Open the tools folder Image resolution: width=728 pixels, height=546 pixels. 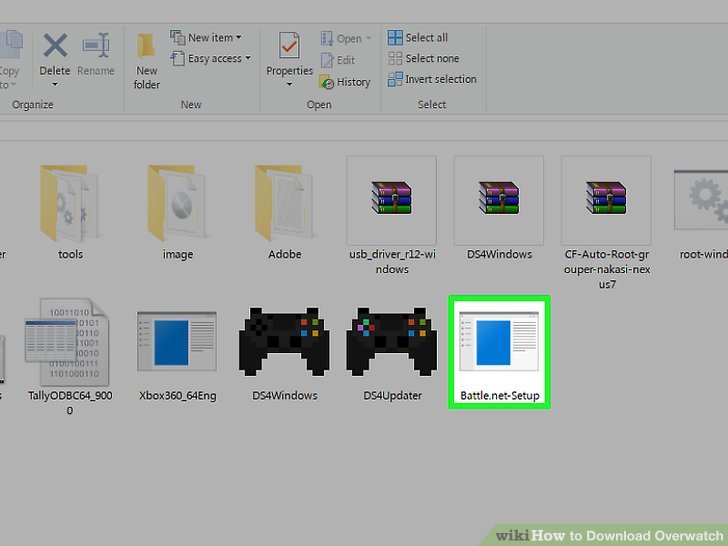70,201
